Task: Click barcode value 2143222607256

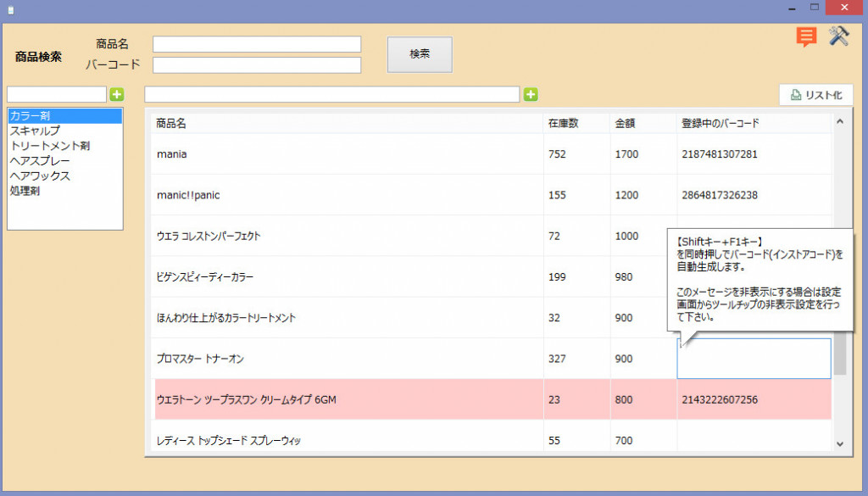Action: [720, 399]
